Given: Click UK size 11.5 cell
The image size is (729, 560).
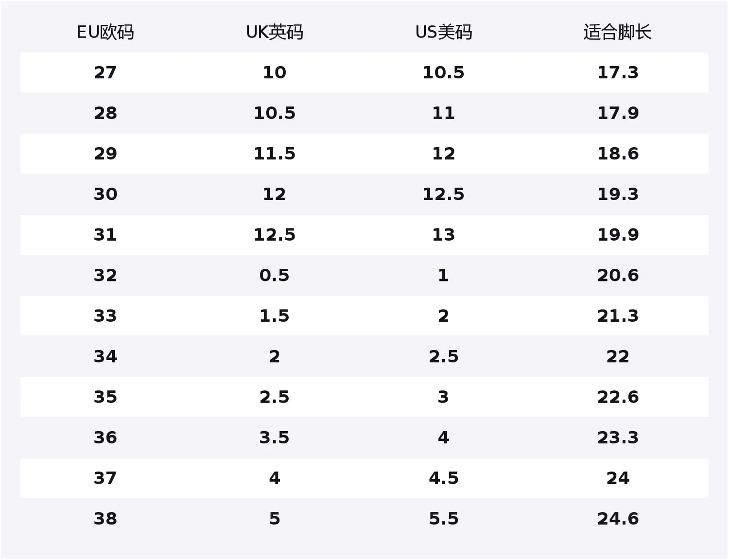Looking at the screenshot, I should [275, 154].
